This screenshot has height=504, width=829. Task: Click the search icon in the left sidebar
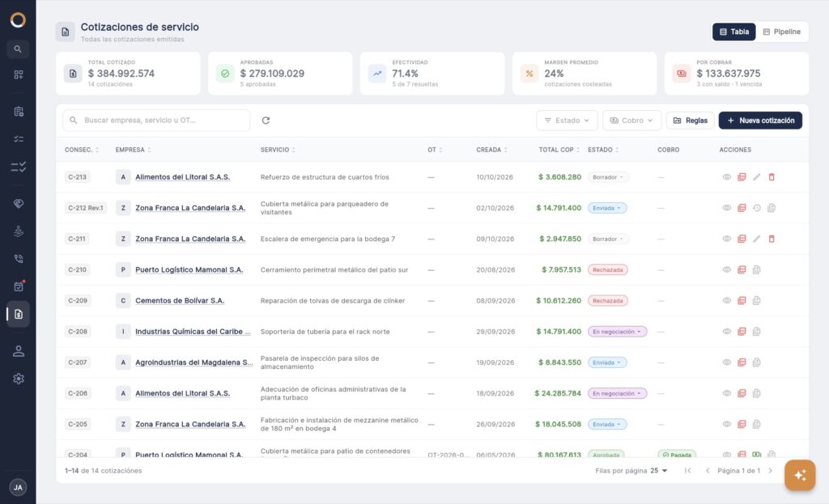(x=18, y=49)
